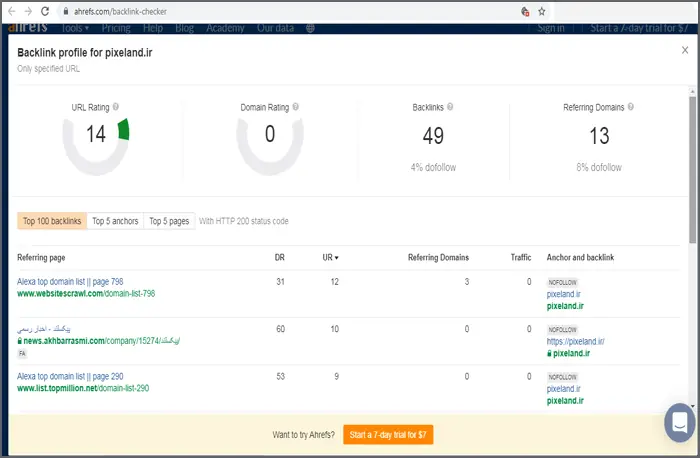700x458 pixels.
Task: Click top-bar Start a 7-day trial link
Action: 639,28
